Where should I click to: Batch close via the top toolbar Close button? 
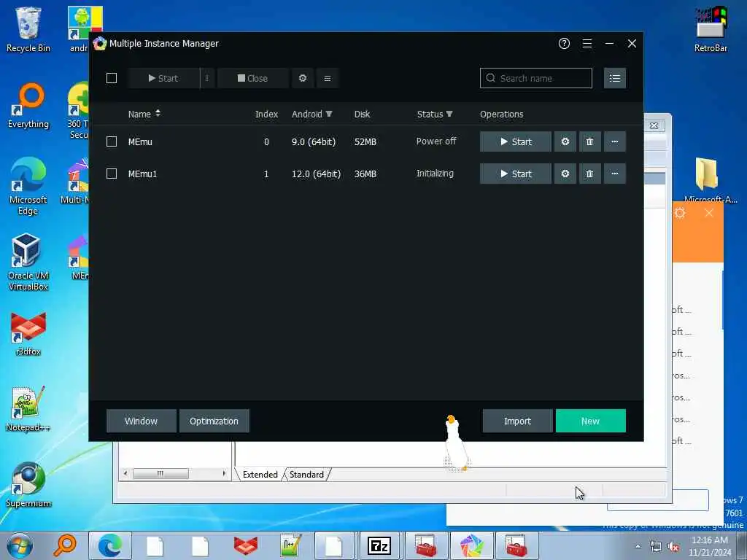[x=252, y=78]
